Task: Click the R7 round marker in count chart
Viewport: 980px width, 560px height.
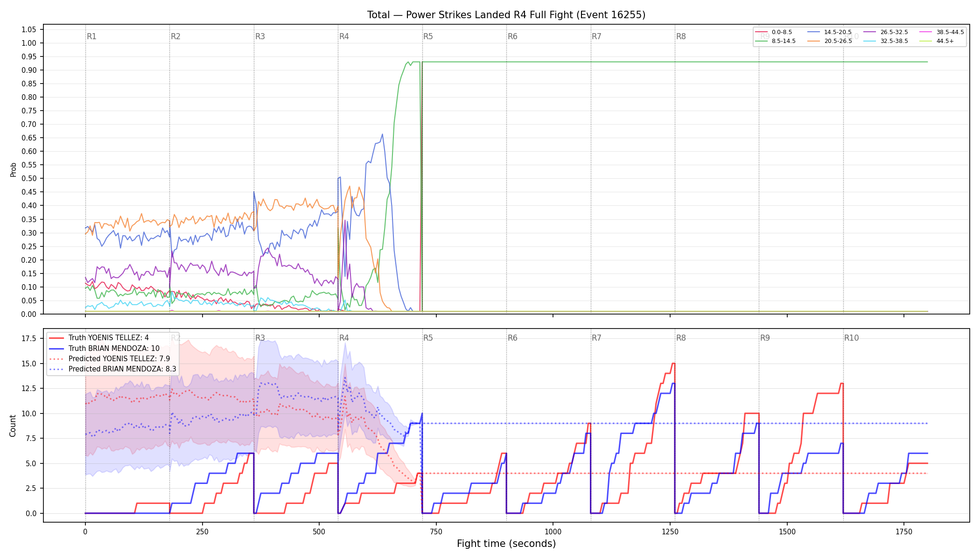Action: pyautogui.click(x=596, y=338)
